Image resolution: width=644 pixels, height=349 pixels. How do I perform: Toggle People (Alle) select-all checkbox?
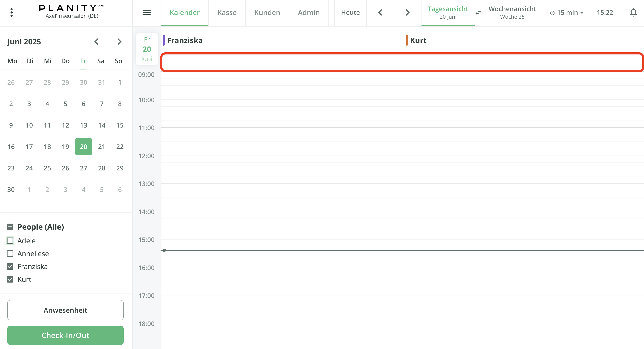pos(10,227)
